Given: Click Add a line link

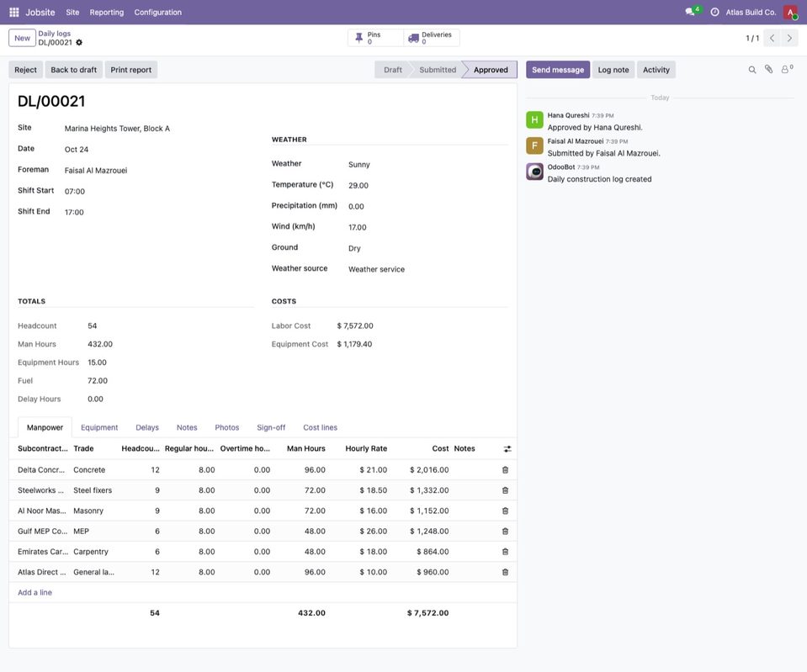Looking at the screenshot, I should [35, 593].
